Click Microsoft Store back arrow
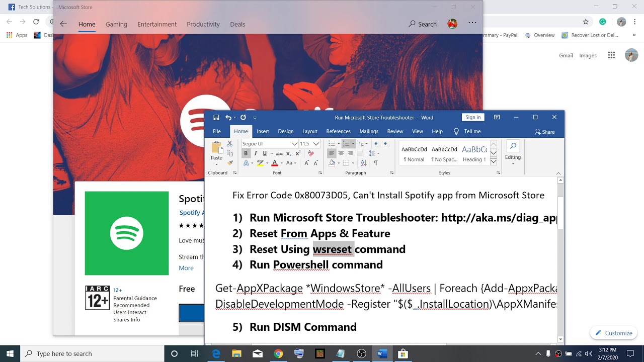Viewport: 644px width, 362px height. [63, 24]
